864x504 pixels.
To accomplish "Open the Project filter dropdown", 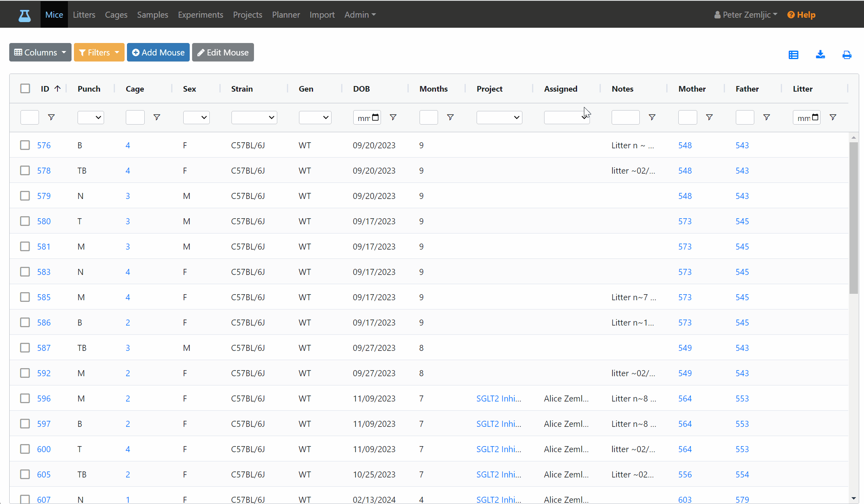I will (499, 117).
